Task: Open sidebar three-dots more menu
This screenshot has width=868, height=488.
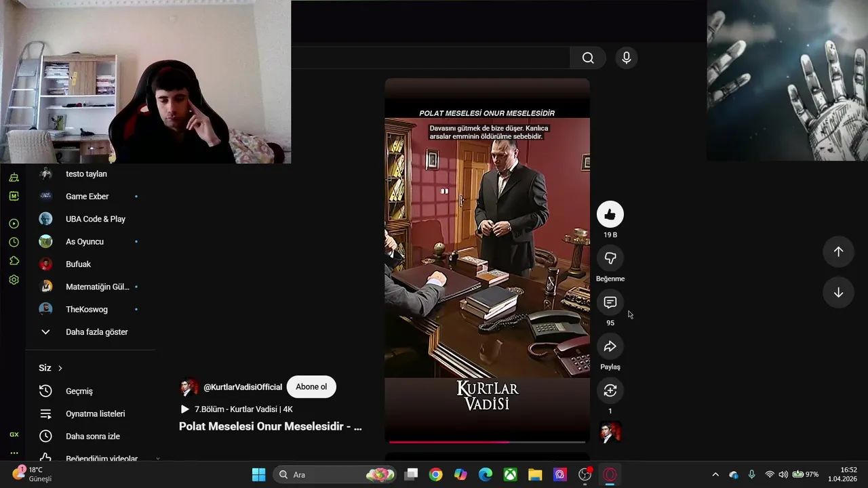Action: pos(14,453)
